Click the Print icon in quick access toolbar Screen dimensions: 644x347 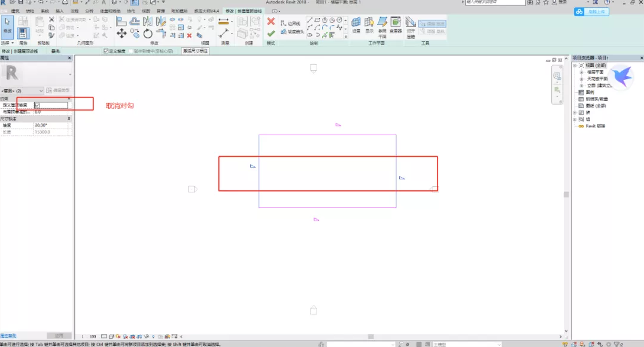tap(65, 2)
